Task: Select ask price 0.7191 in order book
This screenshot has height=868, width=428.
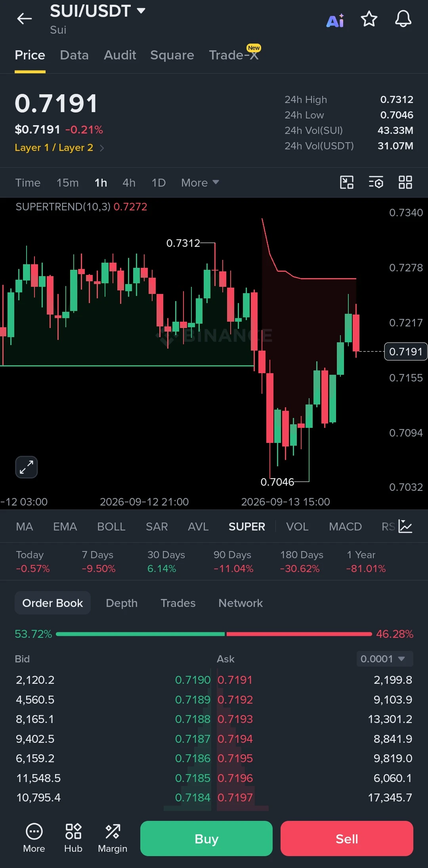Action: [235, 680]
